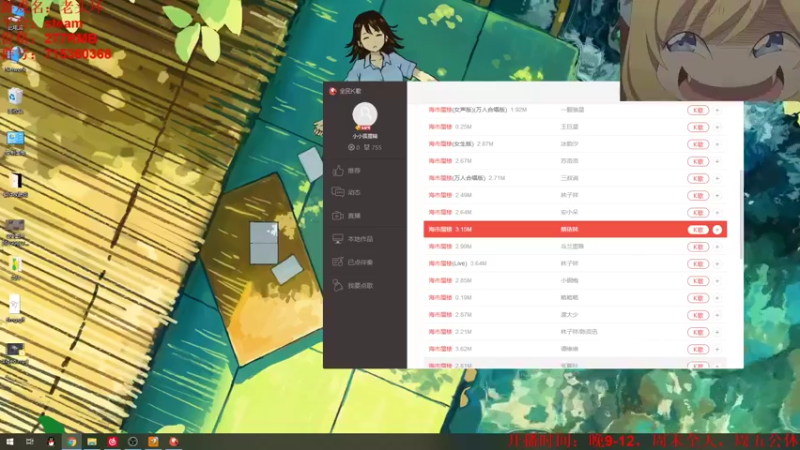Open the user profile avatar
Image resolution: width=800 pixels, height=450 pixels.
[365, 114]
